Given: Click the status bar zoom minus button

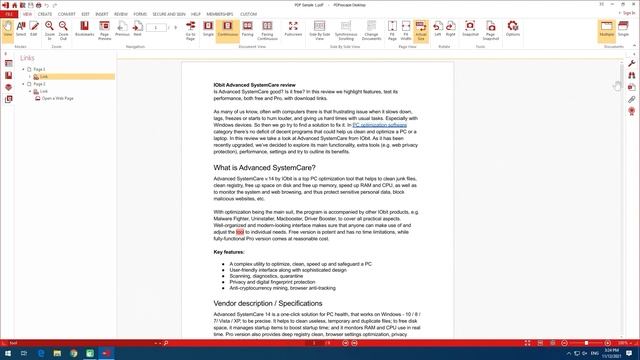Looking at the screenshot, I should click(564, 343).
